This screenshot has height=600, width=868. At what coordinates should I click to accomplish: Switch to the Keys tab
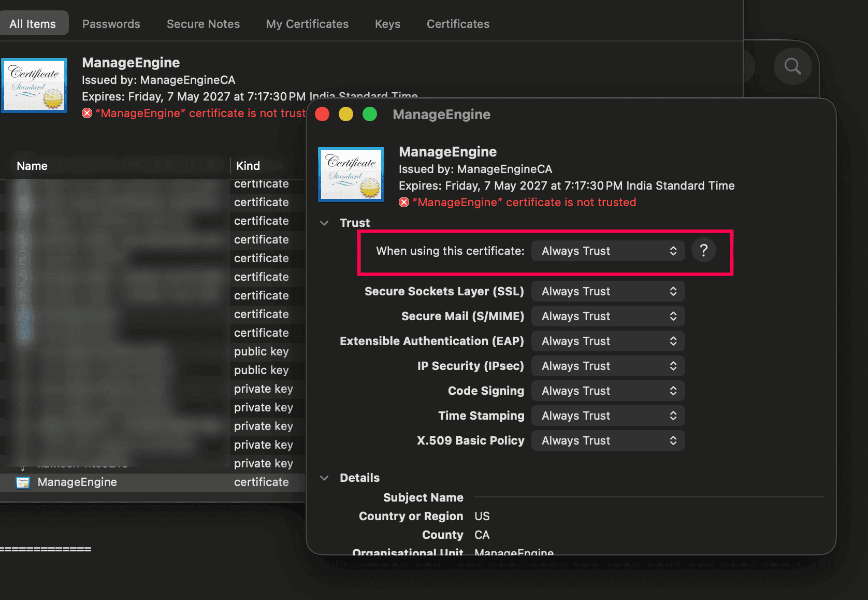click(388, 24)
